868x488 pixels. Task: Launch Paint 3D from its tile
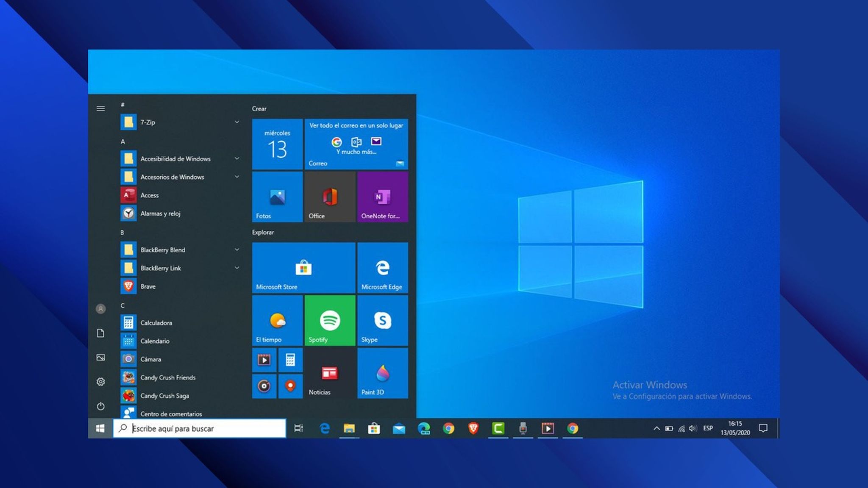click(x=382, y=373)
